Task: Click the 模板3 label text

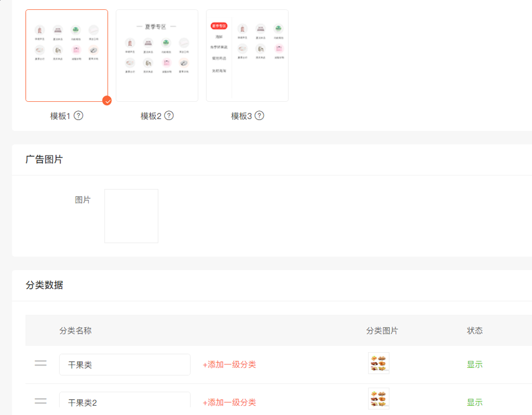Action: pyautogui.click(x=241, y=116)
